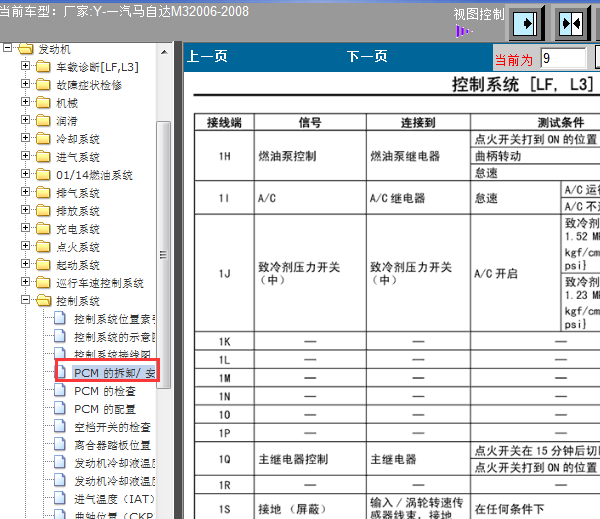Viewport: 600px width, 519px height.
Task: Open 空档开关的检查 document
Action: click(112, 427)
